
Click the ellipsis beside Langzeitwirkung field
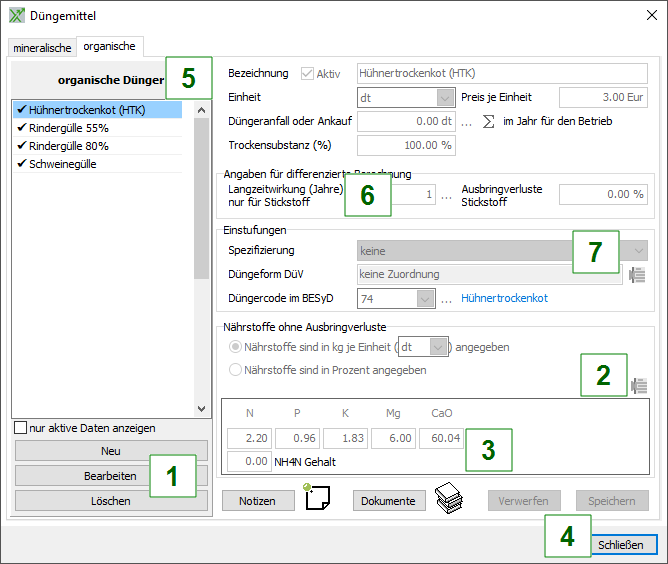click(x=446, y=194)
